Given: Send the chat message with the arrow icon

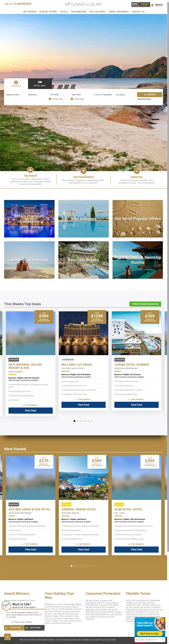Looking at the screenshot, I should pyautogui.click(x=162, y=639).
